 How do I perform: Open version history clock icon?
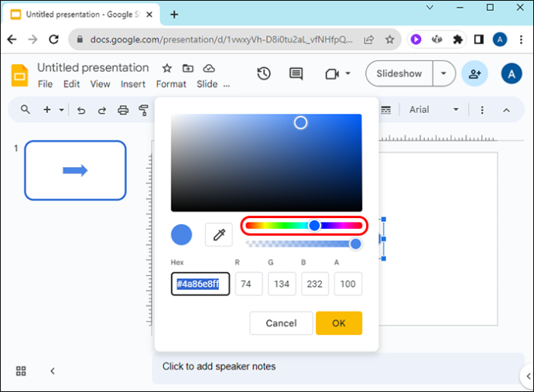coord(264,73)
